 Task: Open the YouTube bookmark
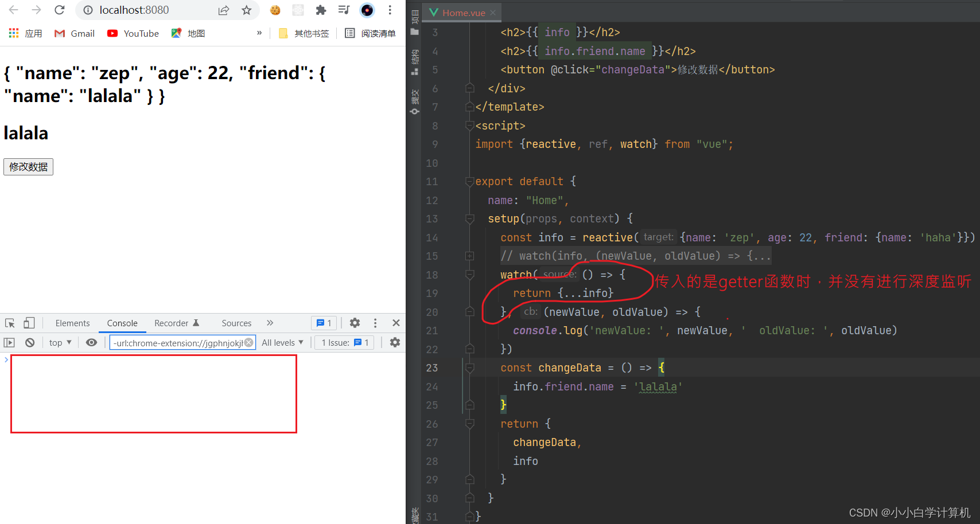[133, 33]
